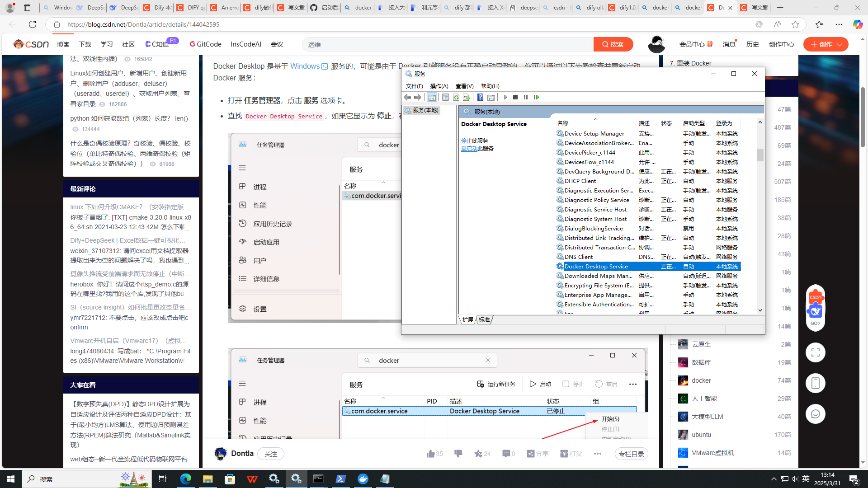Click the CSDN 搜索 input field

click(448, 44)
